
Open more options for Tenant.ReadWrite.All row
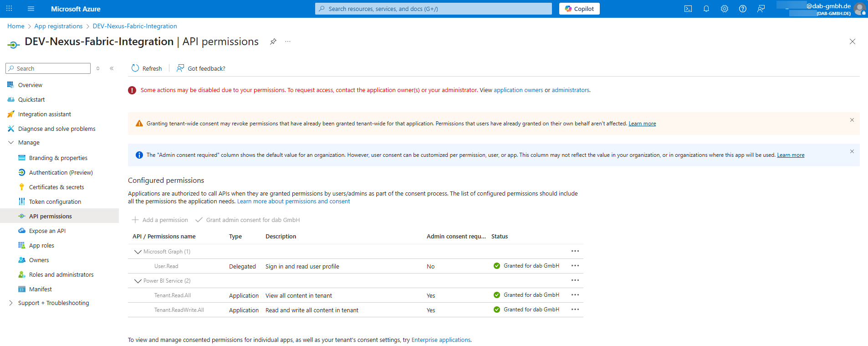(575, 310)
